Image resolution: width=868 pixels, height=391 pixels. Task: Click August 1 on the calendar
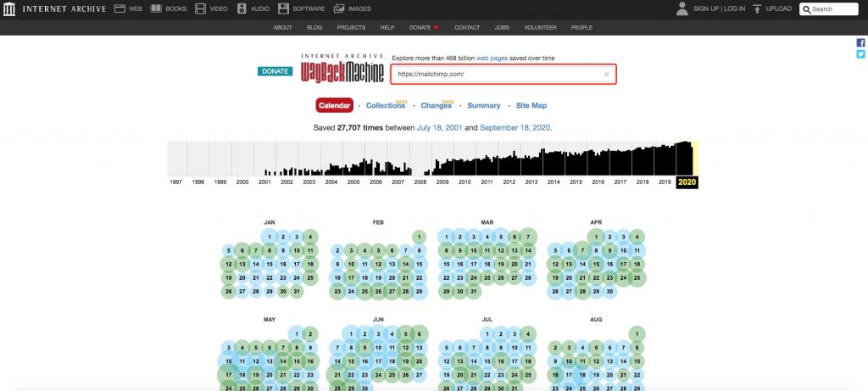[x=637, y=334]
